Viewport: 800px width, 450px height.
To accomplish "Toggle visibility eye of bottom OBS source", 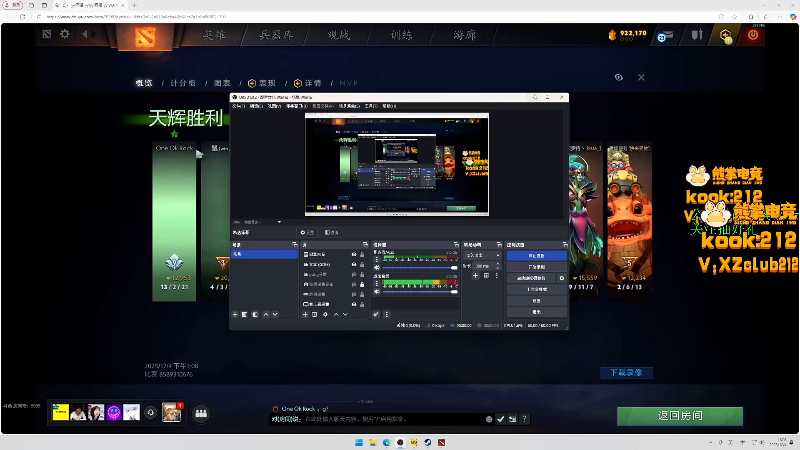I will pyautogui.click(x=354, y=304).
